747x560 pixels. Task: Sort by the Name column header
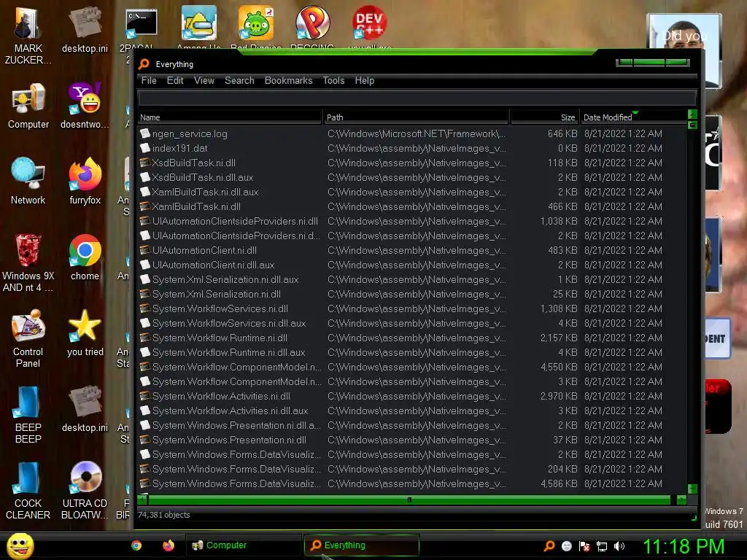(229, 117)
